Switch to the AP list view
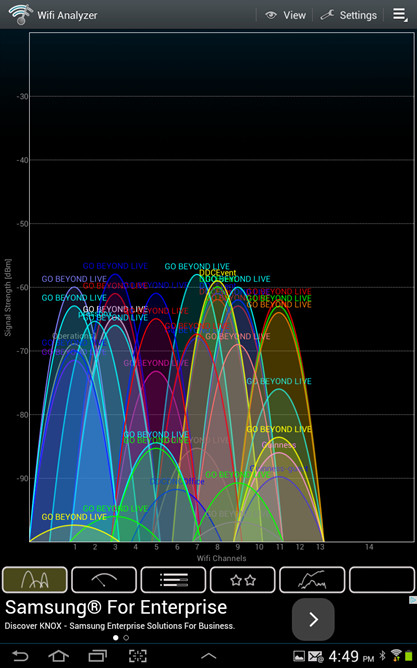This screenshot has height=669, width=418. click(174, 579)
